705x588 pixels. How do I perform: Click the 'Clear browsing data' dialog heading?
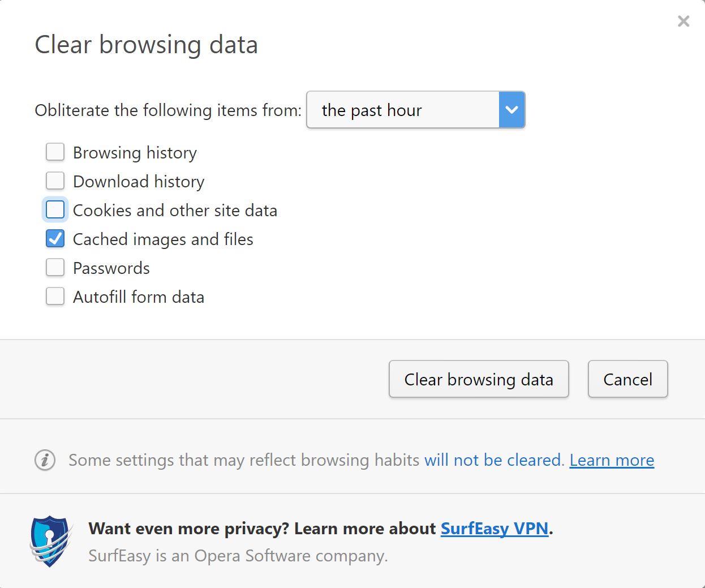click(146, 45)
